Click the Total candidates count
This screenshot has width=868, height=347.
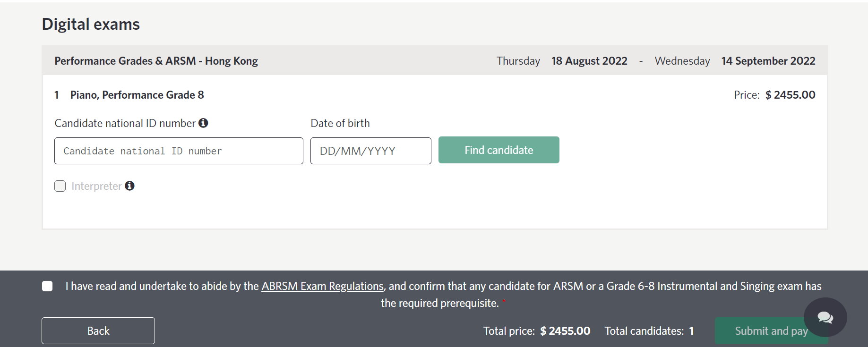coord(691,331)
